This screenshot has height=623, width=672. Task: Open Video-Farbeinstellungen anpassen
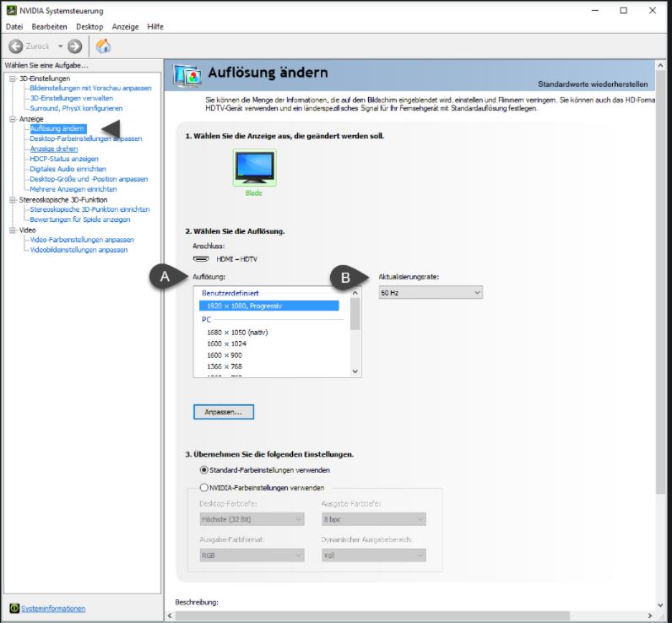[82, 240]
